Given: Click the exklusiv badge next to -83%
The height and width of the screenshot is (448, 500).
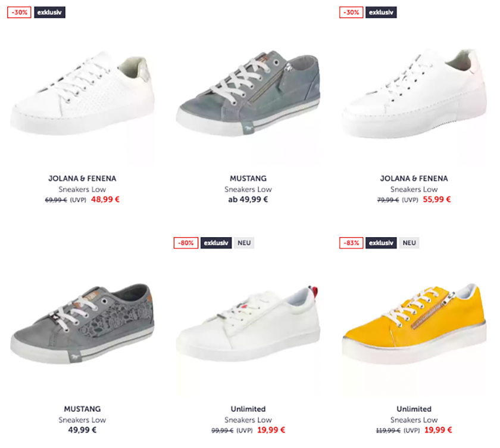Looking at the screenshot, I should [x=381, y=243].
